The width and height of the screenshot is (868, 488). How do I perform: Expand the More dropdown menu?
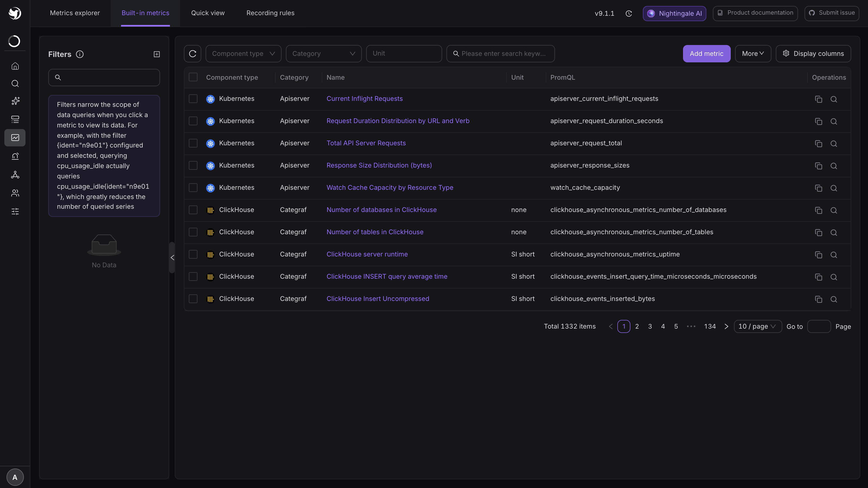coord(753,54)
